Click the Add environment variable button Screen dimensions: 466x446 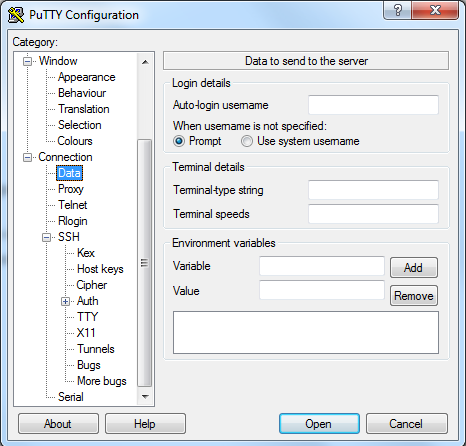[x=414, y=267]
